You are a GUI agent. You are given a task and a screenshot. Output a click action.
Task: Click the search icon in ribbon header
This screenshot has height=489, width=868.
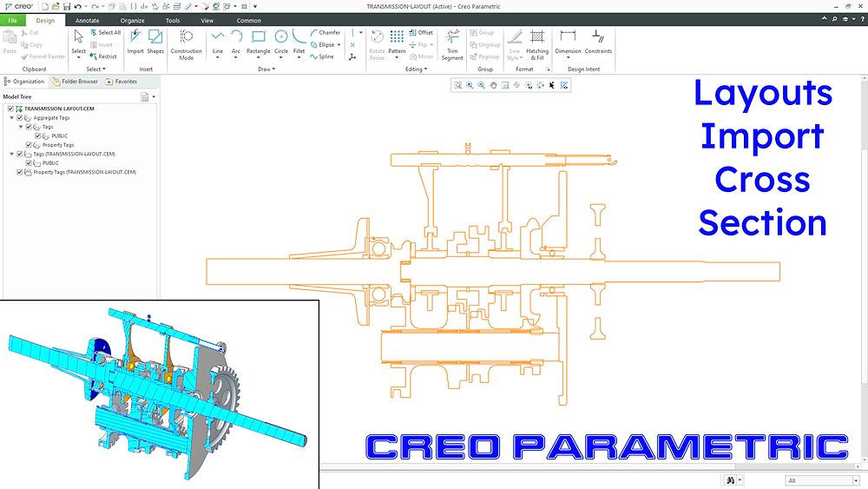(x=834, y=19)
